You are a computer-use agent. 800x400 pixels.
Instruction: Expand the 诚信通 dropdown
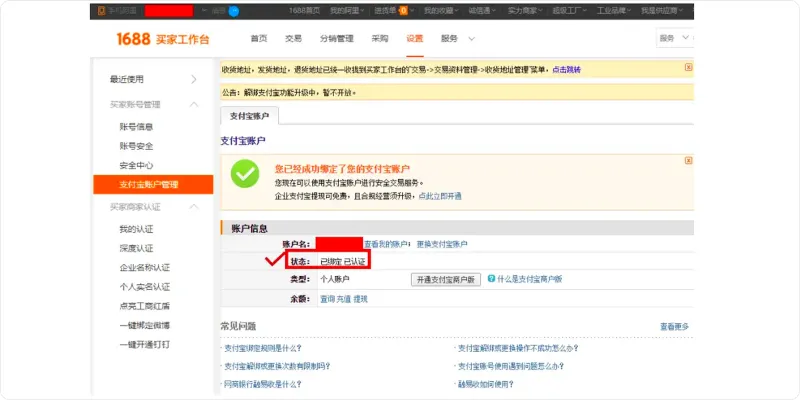pyautogui.click(x=482, y=11)
